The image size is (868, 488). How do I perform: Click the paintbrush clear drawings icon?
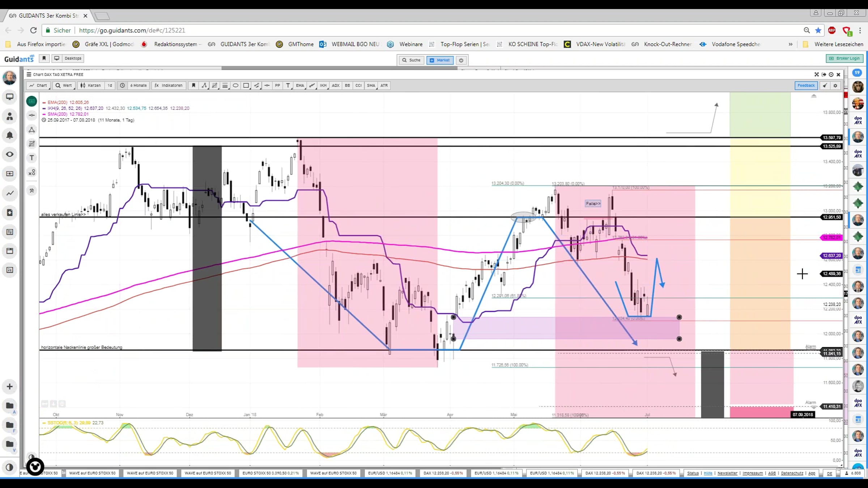825,85
